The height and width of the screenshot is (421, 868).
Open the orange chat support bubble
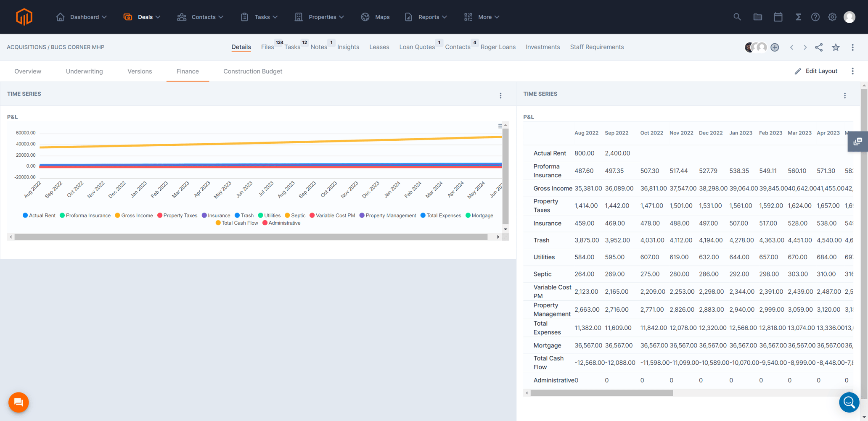coord(19,403)
